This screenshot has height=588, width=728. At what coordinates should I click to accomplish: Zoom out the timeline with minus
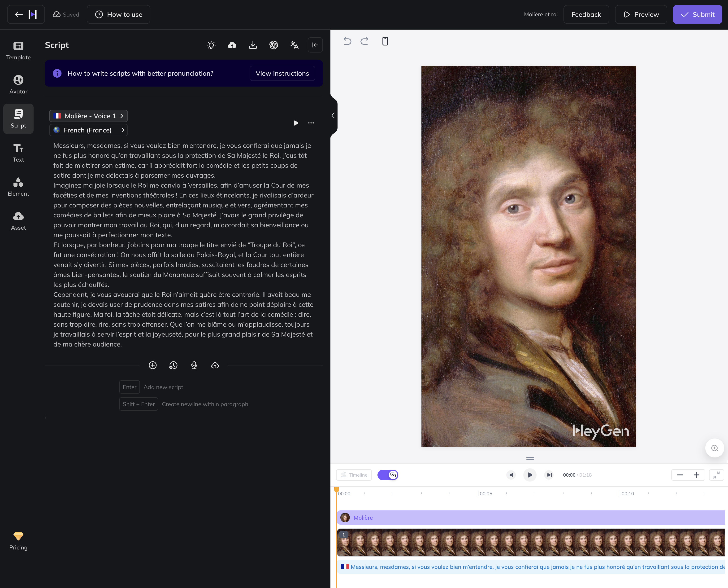pos(680,475)
